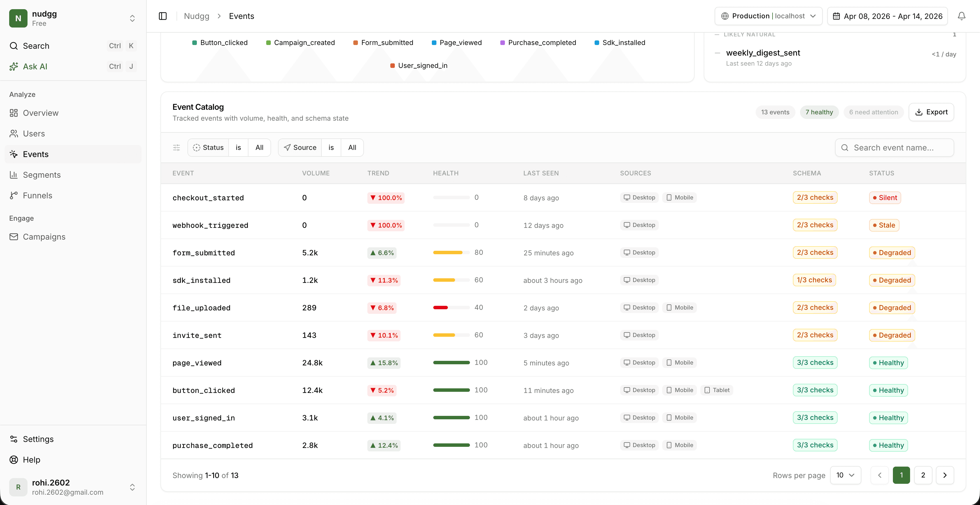Click the search icon in event name field

coord(844,148)
